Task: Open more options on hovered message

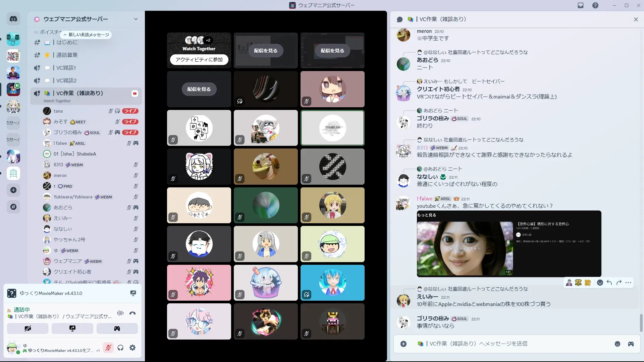Action: (x=628, y=283)
